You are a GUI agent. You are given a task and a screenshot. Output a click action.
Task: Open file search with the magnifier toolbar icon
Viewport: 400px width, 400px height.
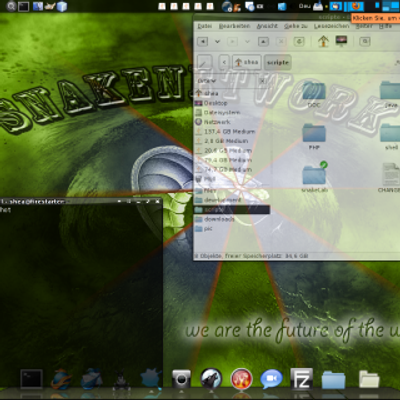[365, 42]
